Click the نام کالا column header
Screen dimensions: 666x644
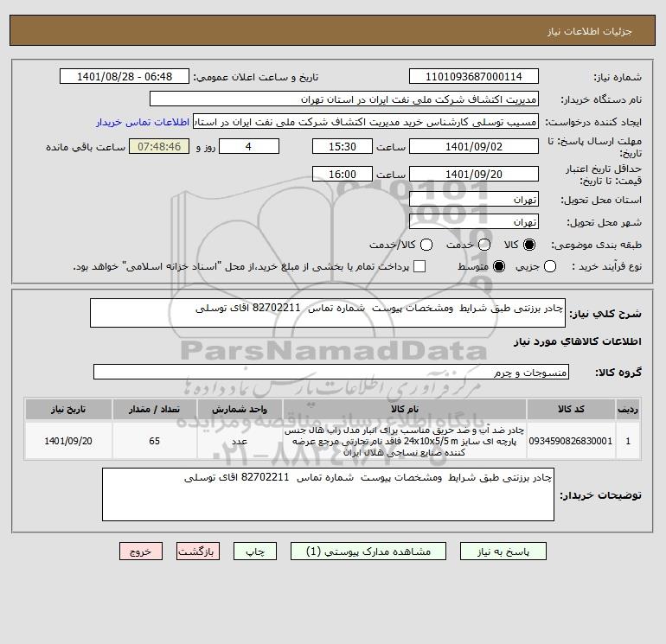405,409
